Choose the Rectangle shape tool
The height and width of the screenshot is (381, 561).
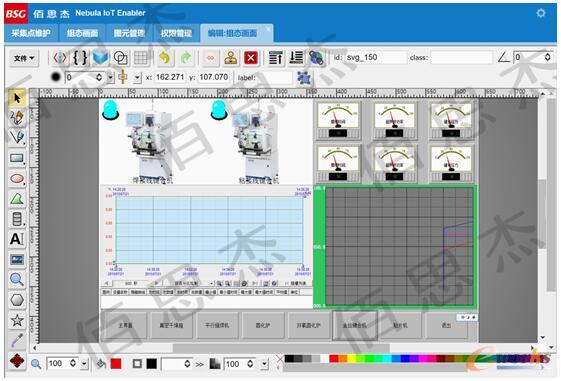[17, 158]
